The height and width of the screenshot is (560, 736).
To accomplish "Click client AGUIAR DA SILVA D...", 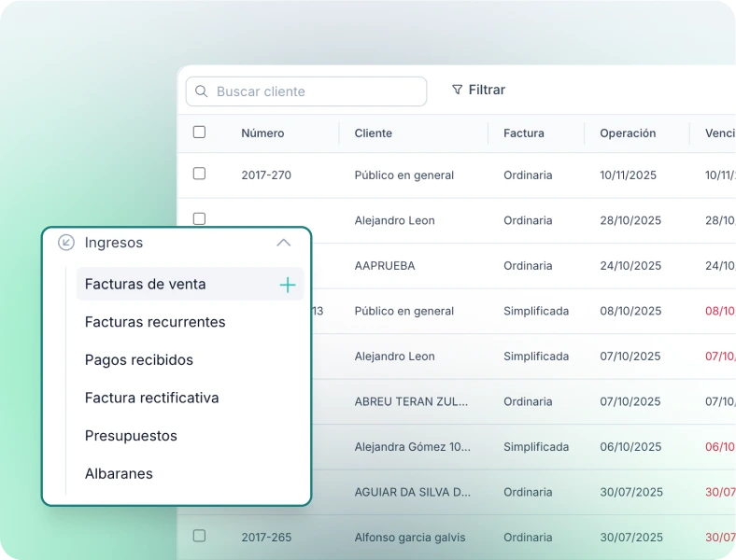I will click(x=412, y=492).
